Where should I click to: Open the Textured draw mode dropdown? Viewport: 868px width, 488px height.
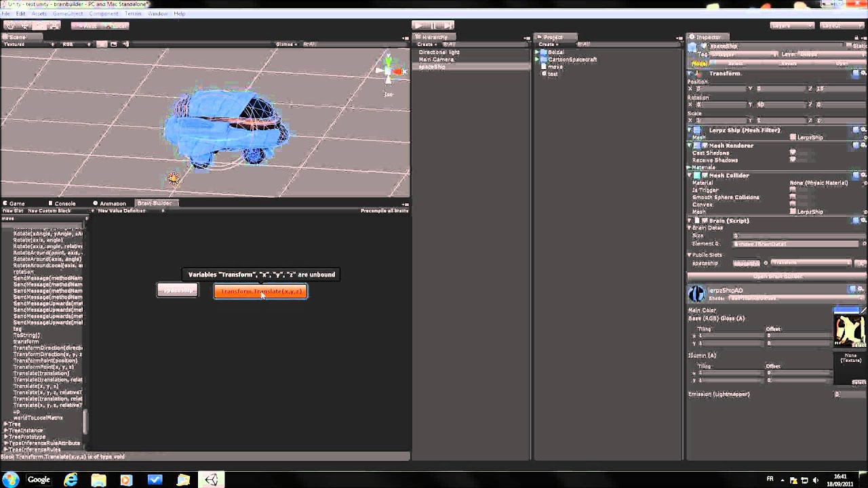coord(29,44)
